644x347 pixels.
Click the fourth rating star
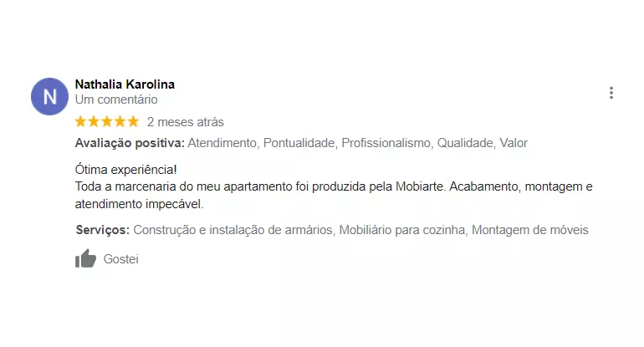coord(120,121)
